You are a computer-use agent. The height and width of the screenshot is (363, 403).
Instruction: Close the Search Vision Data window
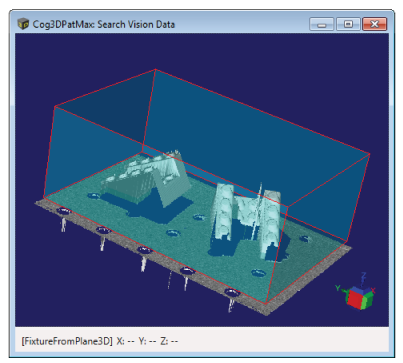[374, 24]
